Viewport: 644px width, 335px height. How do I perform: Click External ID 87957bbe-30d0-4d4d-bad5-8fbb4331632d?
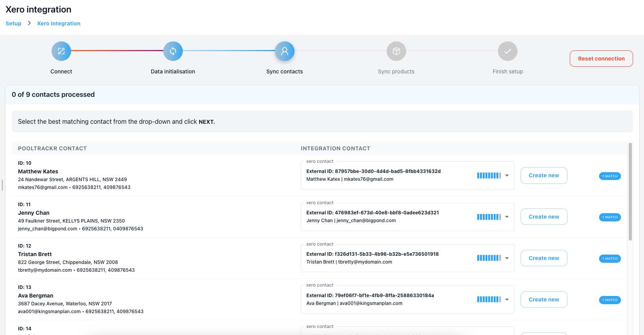[373, 171]
